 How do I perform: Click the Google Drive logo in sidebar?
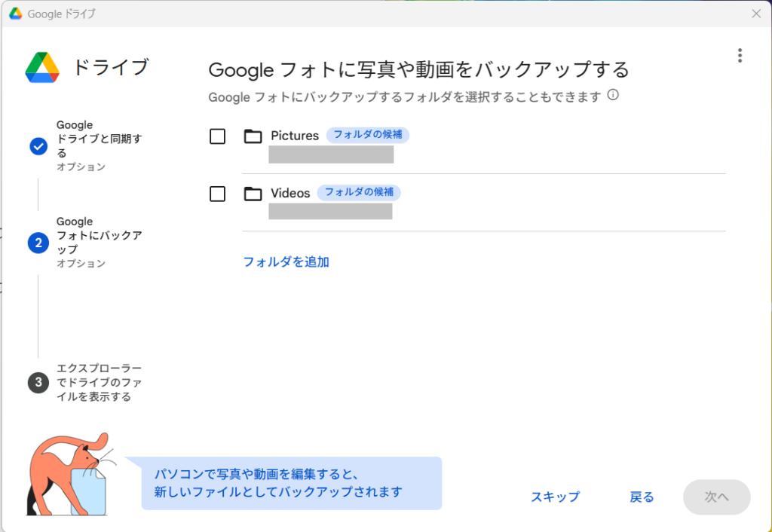pos(42,68)
